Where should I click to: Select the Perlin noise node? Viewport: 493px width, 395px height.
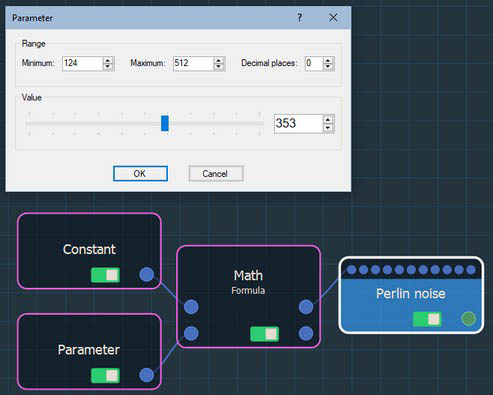(x=411, y=295)
